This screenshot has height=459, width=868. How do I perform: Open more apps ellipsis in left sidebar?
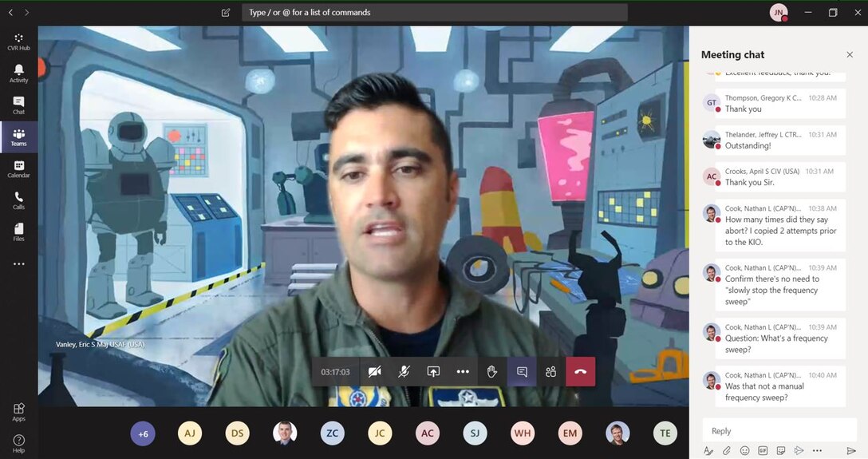tap(18, 264)
